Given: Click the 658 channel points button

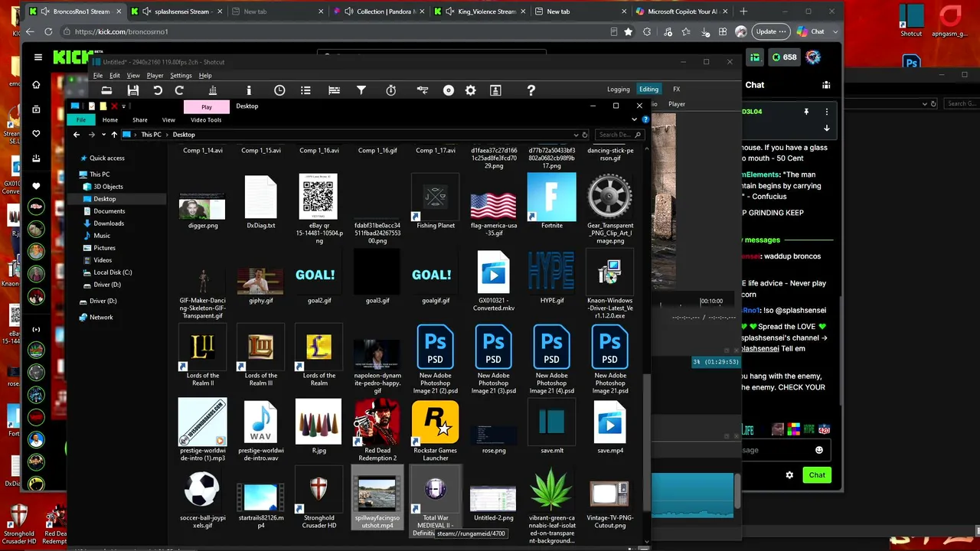Looking at the screenshot, I should pos(784,57).
